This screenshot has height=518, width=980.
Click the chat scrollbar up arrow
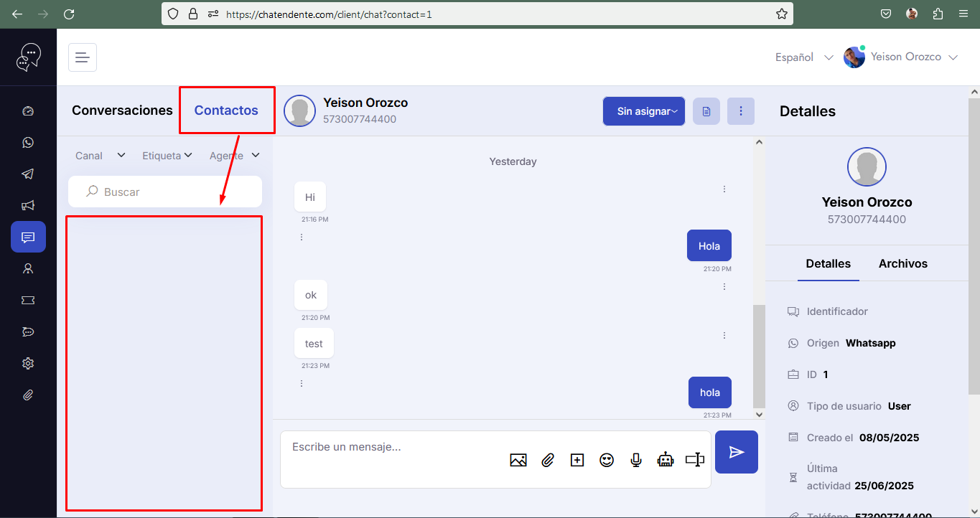[760, 142]
